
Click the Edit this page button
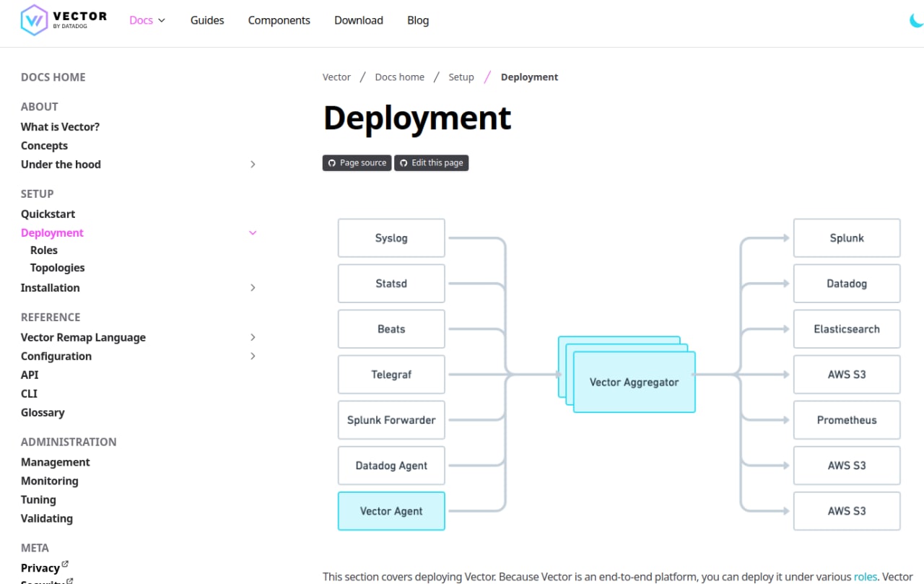click(x=431, y=163)
